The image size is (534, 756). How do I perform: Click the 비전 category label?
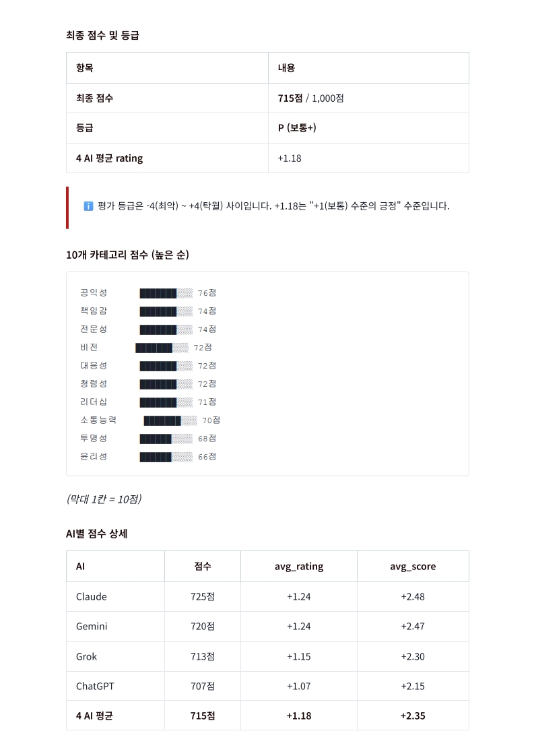(x=89, y=348)
